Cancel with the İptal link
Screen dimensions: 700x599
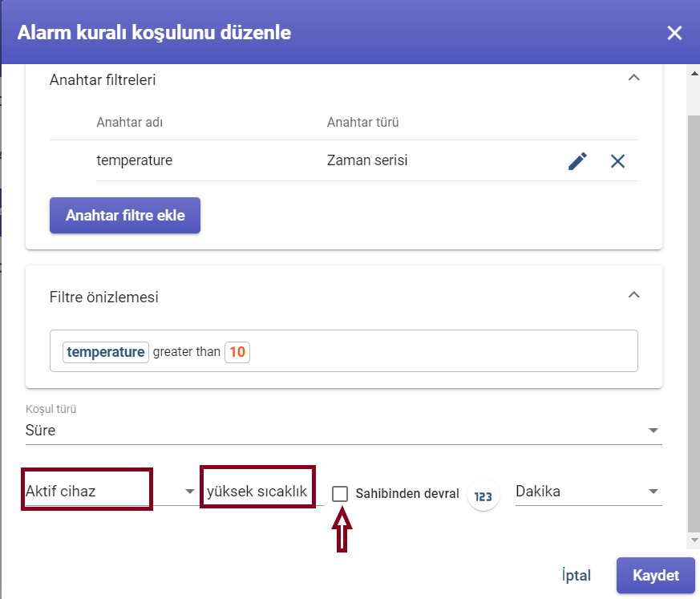pos(576,575)
